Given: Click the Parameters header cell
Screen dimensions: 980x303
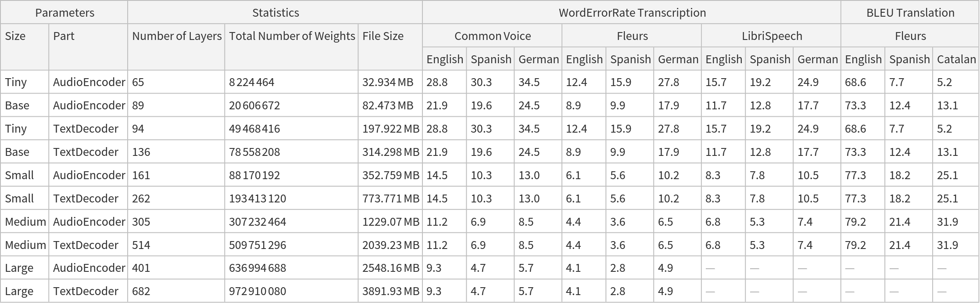Looking at the screenshot, I should click(x=64, y=13).
